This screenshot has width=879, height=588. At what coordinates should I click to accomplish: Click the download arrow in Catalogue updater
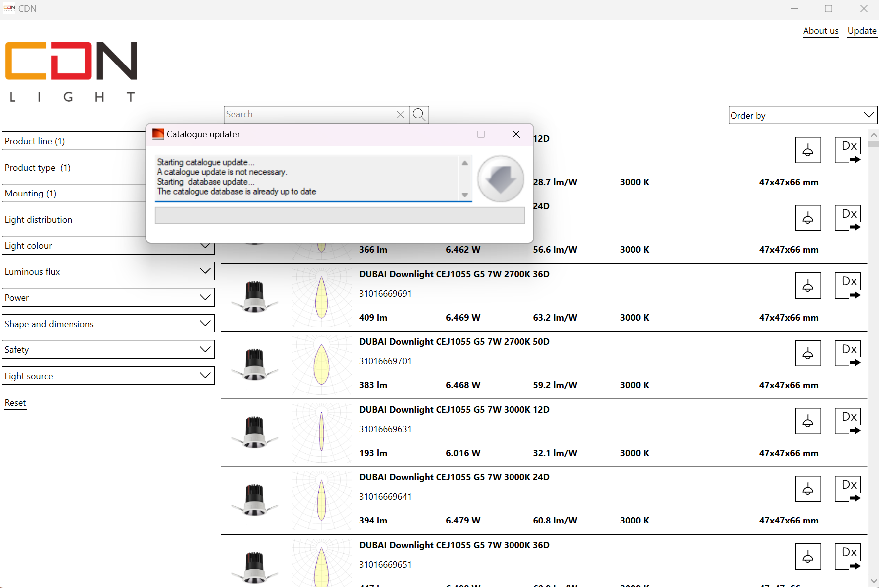500,179
